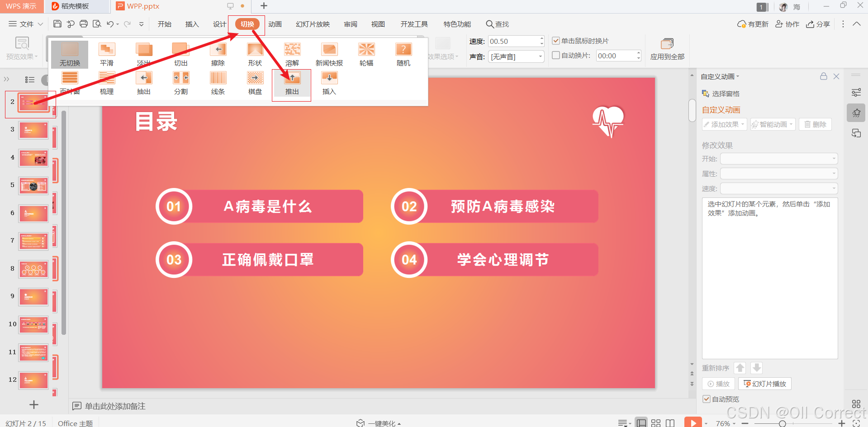Viewport: 868px width, 427px height.
Task: Select the 随机 random transition
Action: (403, 54)
